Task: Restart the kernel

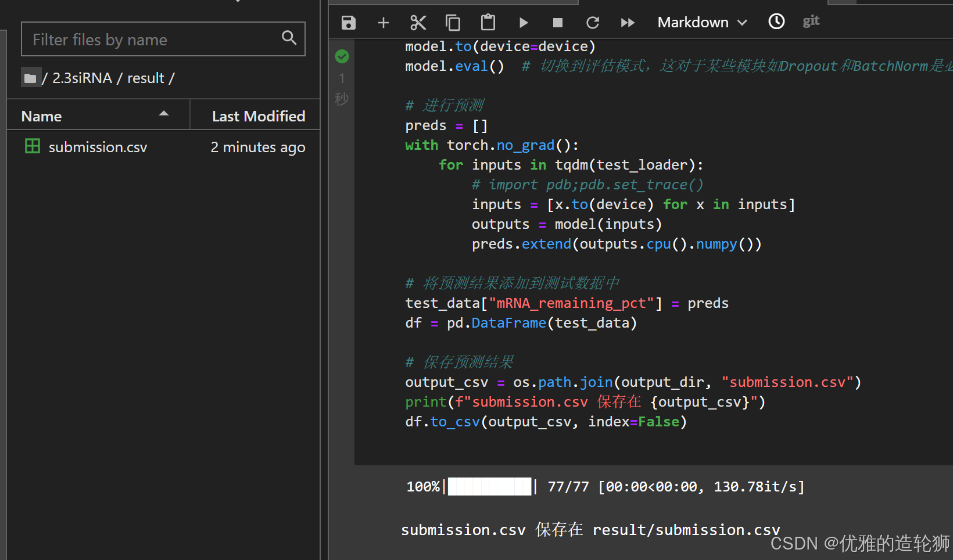Action: click(593, 23)
